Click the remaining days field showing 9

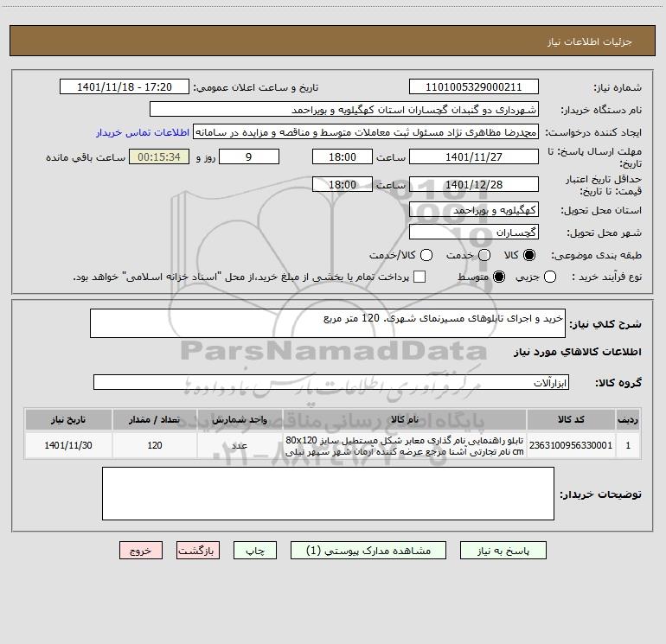[x=249, y=156]
